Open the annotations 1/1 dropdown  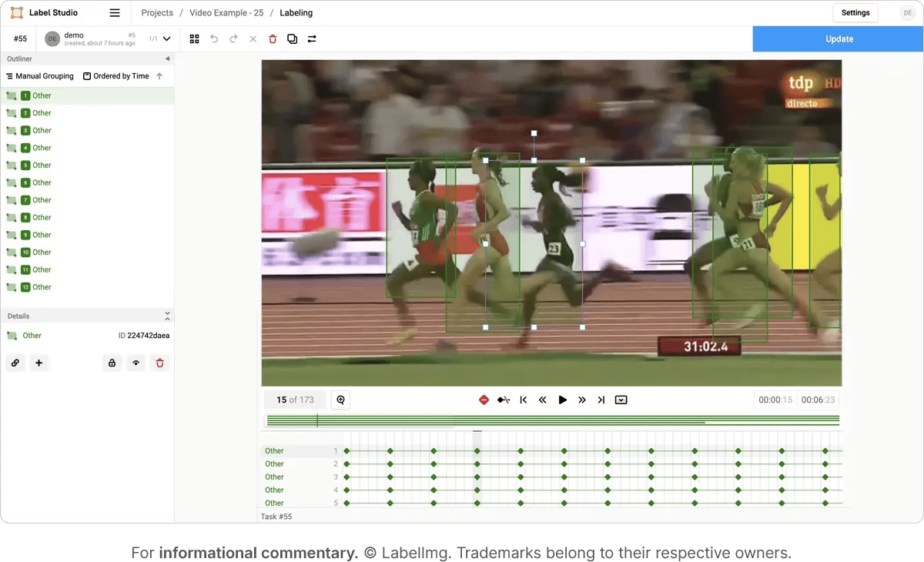click(159, 38)
